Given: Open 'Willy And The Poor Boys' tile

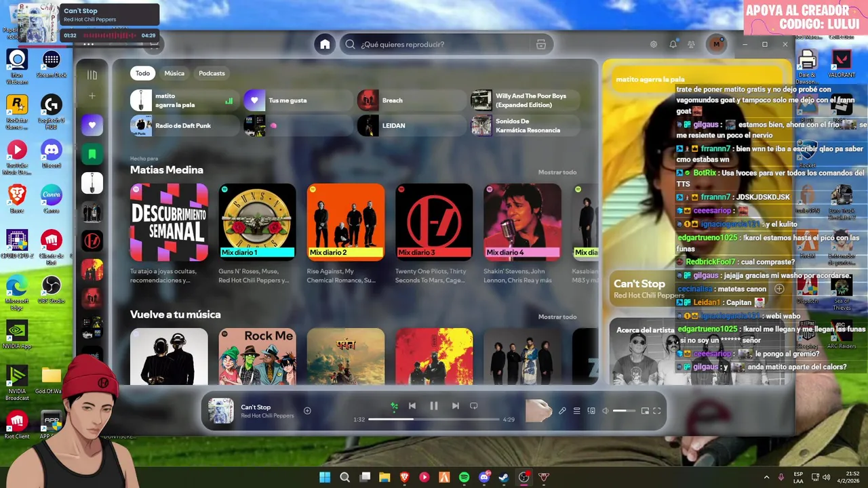Looking at the screenshot, I should click(x=526, y=100).
